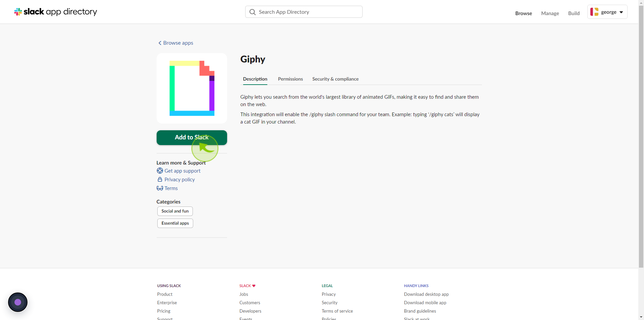Viewport: 644px width, 320px height.
Task: Open the Privacy policy link
Action: pos(180,179)
